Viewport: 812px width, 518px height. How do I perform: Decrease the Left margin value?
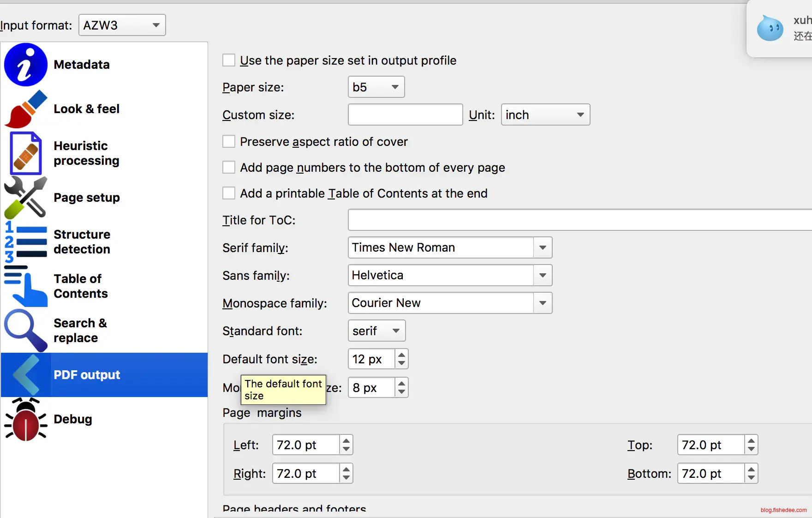pyautogui.click(x=346, y=450)
